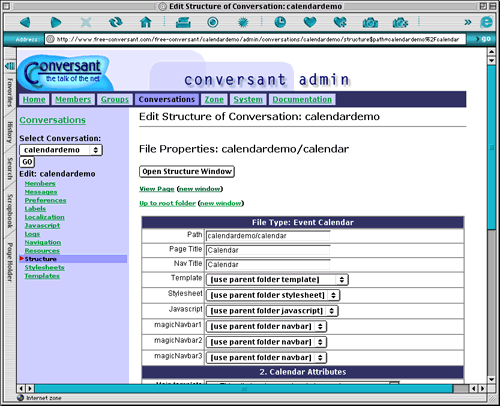The height and width of the screenshot is (406, 500).
Task: Click the vertical scrollbar thumb
Action: click(491, 147)
